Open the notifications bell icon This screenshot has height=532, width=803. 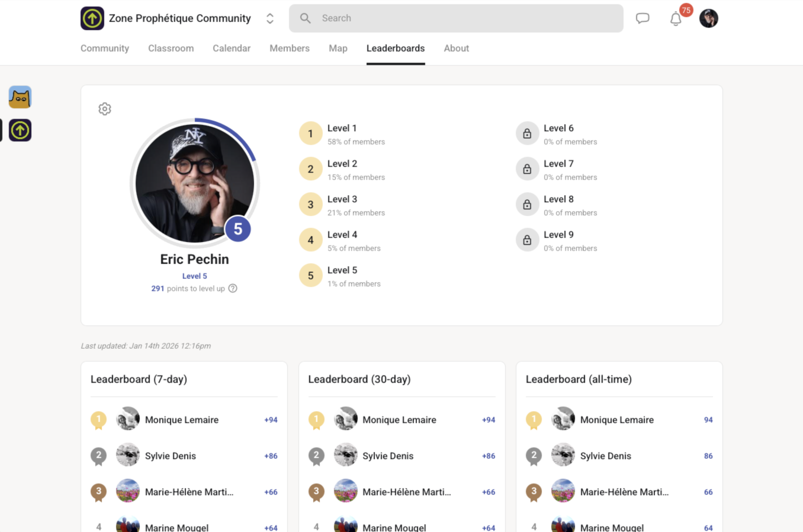(x=675, y=19)
